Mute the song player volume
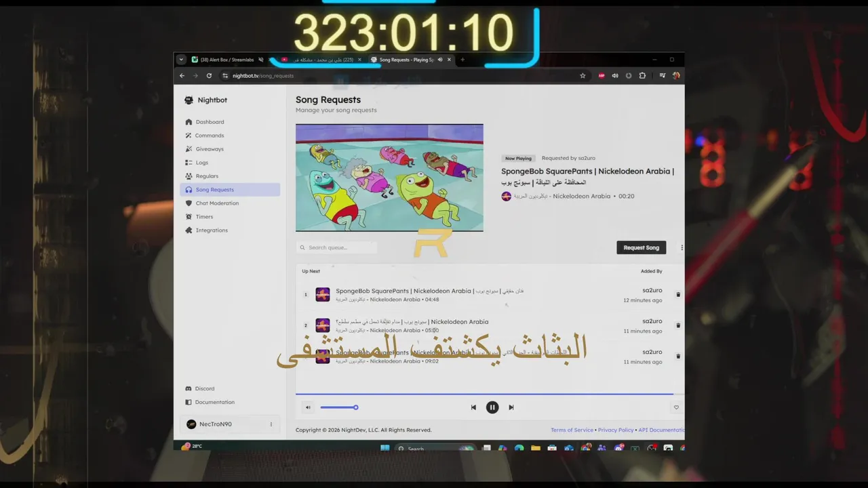The width and height of the screenshot is (868, 488). pos(308,407)
